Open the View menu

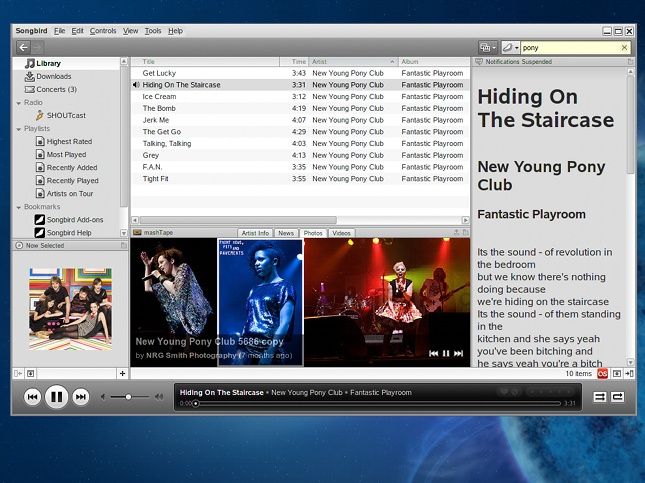[x=130, y=31]
